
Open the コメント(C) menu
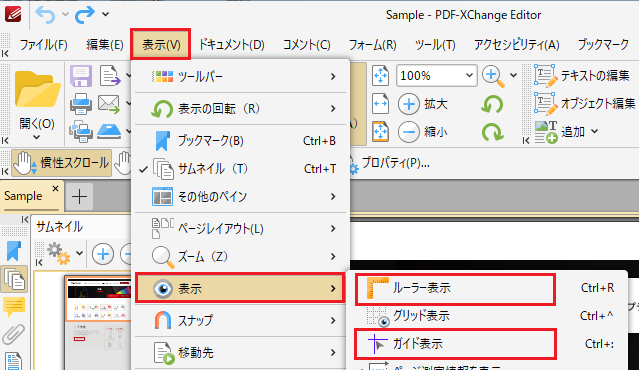(x=306, y=44)
